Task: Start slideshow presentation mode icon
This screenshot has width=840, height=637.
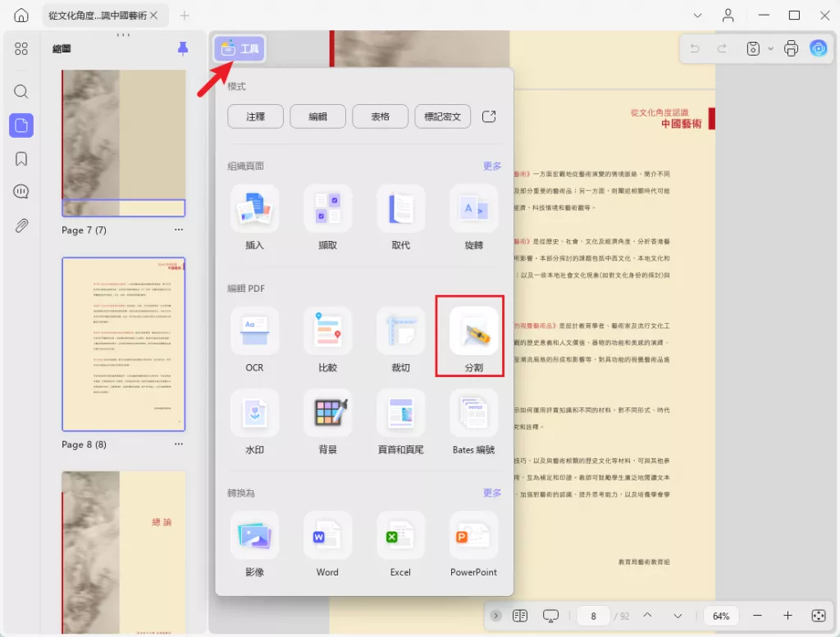Action: click(x=550, y=616)
